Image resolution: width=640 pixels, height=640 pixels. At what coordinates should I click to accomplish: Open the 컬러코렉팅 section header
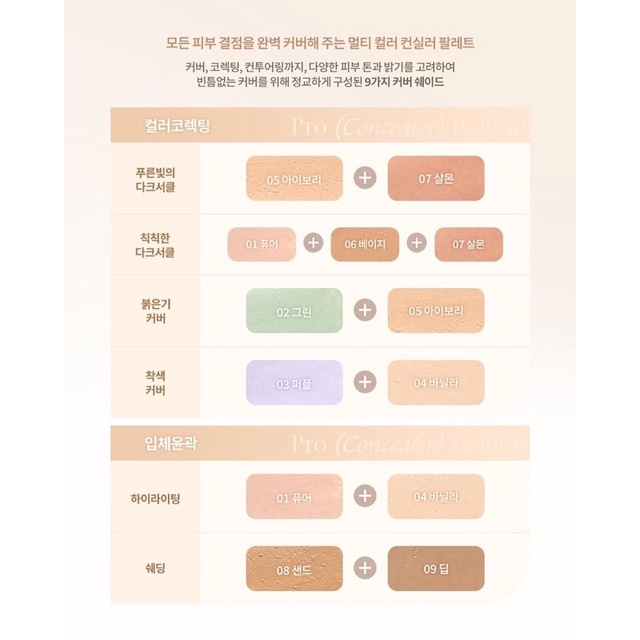[176, 127]
